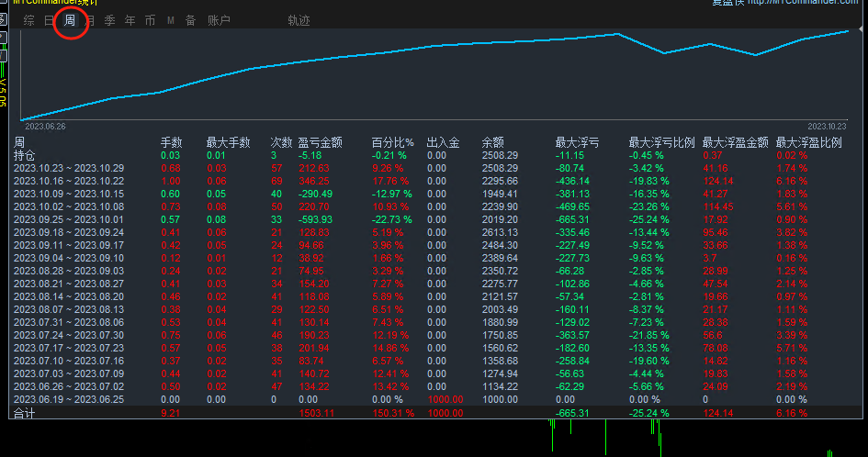Open the 年 (yearly) statistics tab
Viewport: 868px width, 457px height.
[x=130, y=20]
